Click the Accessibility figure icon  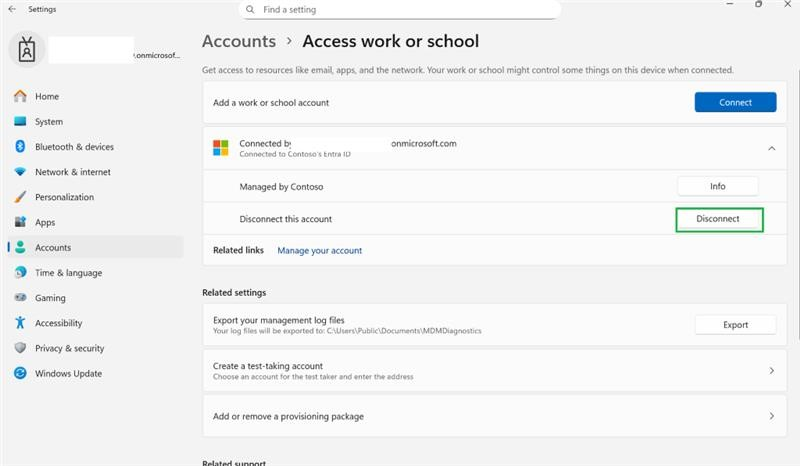click(x=20, y=323)
